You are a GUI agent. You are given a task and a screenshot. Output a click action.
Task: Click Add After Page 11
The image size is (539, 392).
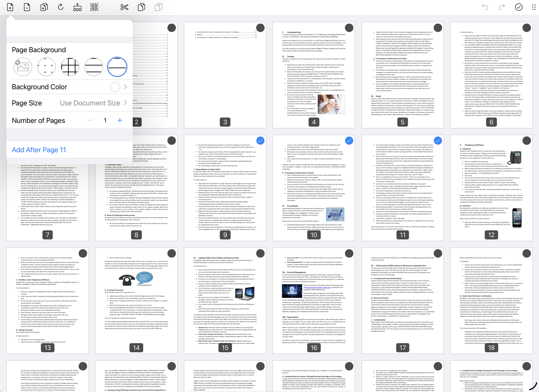click(39, 150)
